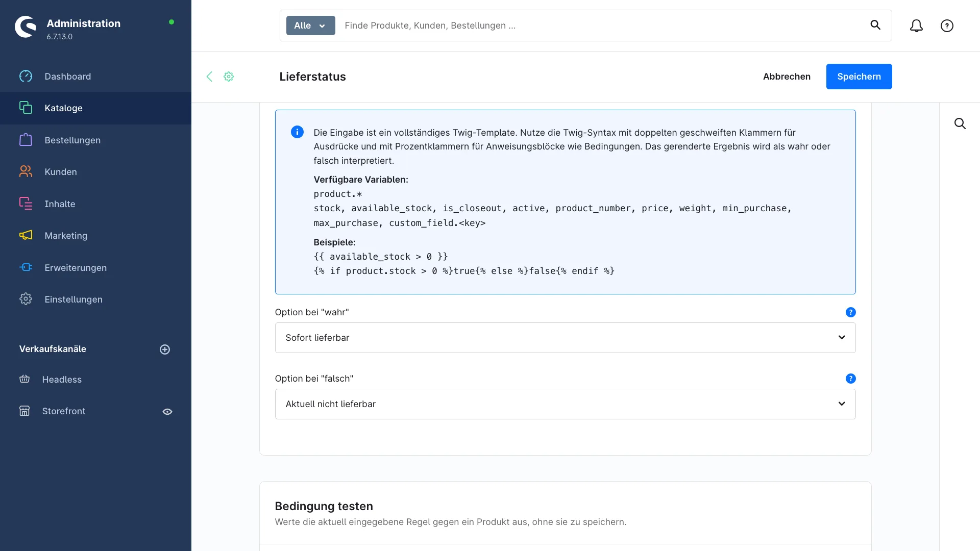The height and width of the screenshot is (551, 980).
Task: Open the Sofort lieferbar dropdown
Action: pos(565,338)
